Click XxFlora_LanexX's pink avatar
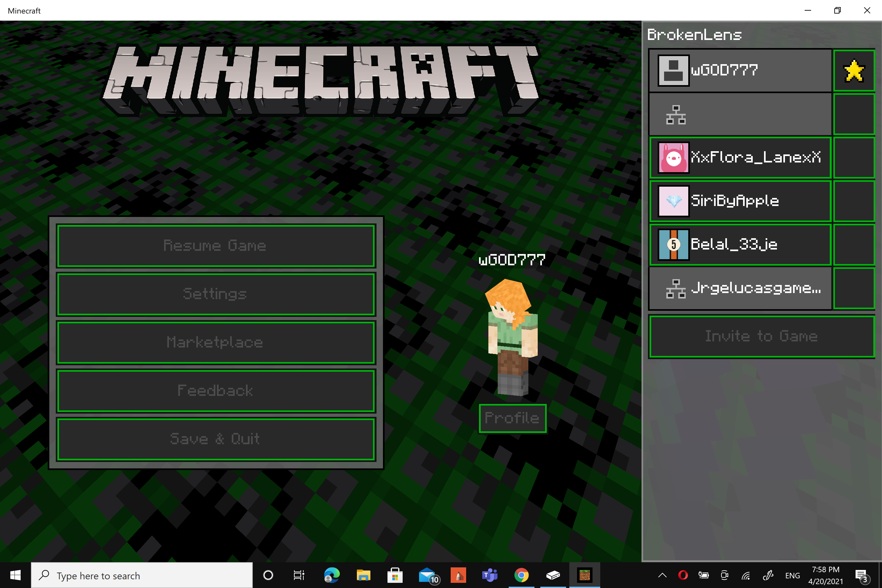Image resolution: width=882 pixels, height=588 pixels. click(673, 158)
